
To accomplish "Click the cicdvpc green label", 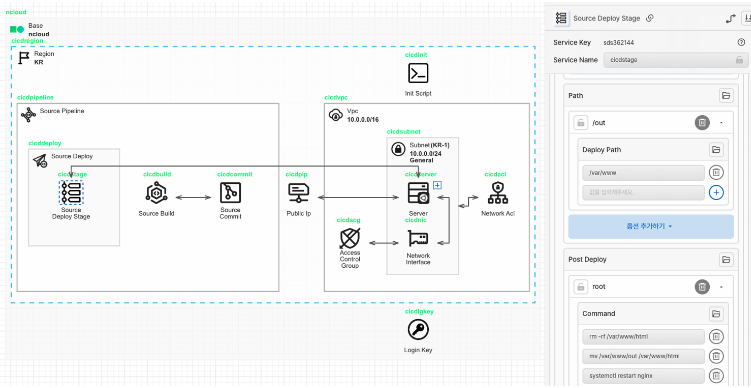I will coord(336,97).
